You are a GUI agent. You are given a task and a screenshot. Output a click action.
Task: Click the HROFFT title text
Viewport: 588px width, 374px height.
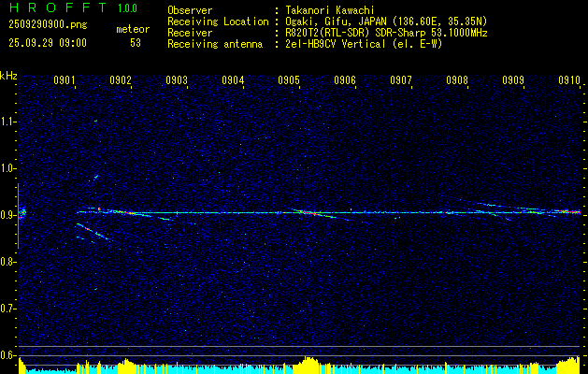(59, 7)
